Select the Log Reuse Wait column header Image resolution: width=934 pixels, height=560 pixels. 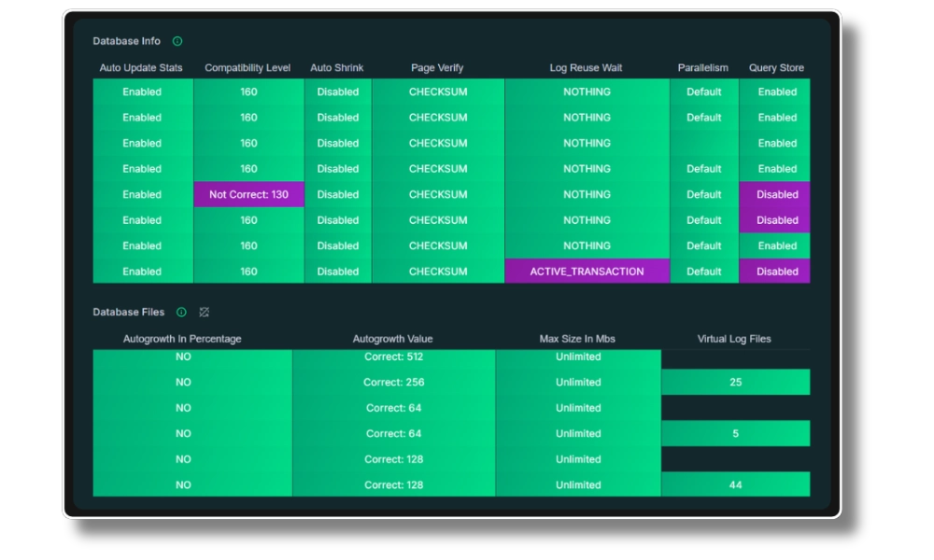[x=586, y=68]
